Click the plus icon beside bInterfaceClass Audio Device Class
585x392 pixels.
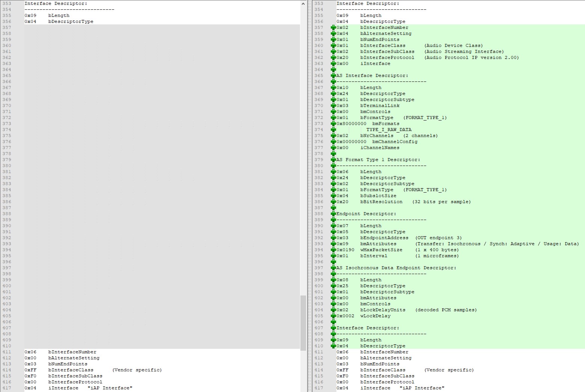333,45
